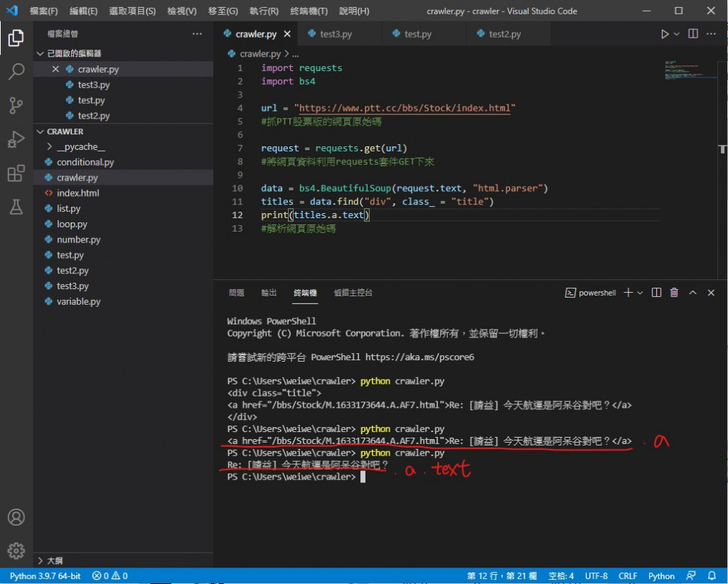
Task: Click the minimap code overview
Action: [690, 70]
